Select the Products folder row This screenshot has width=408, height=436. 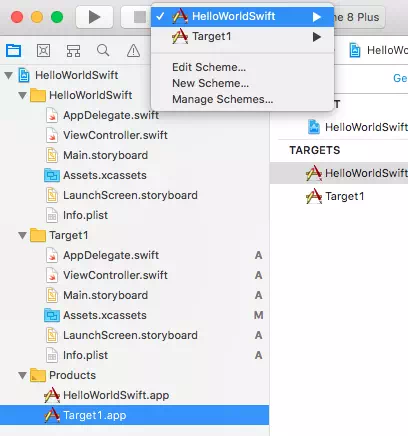point(134,375)
